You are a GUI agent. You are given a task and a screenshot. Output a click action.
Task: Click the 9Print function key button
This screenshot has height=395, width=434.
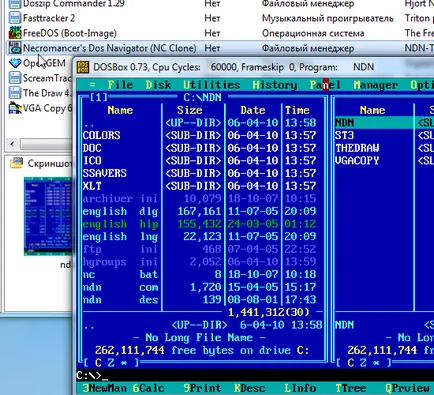[202, 388]
